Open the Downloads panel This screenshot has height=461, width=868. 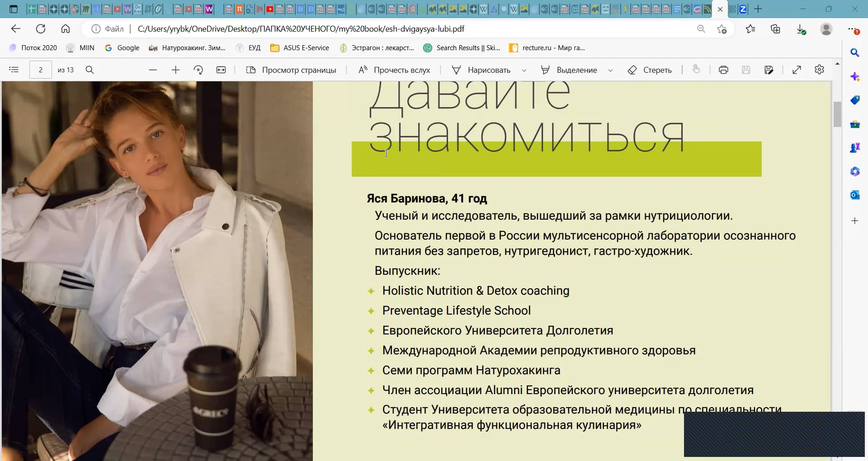point(801,29)
